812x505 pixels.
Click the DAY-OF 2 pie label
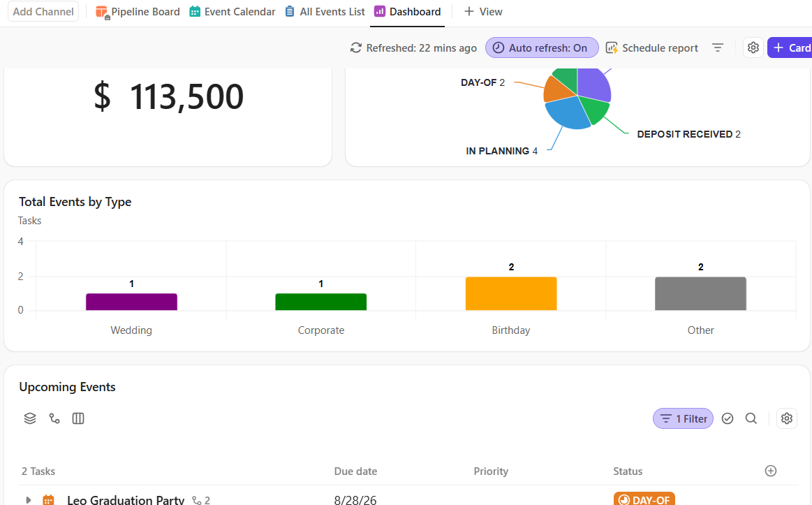tap(482, 82)
